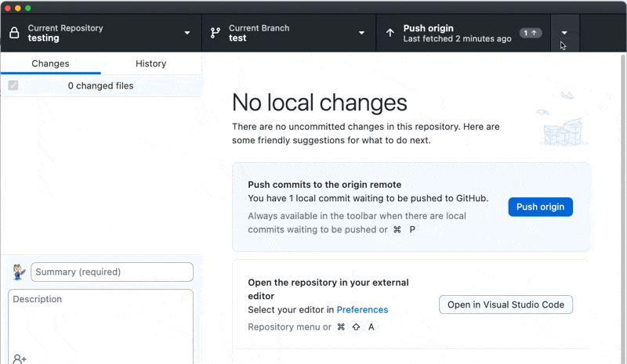The height and width of the screenshot is (364, 627).
Task: Click the git branch icon
Action: [x=215, y=33]
